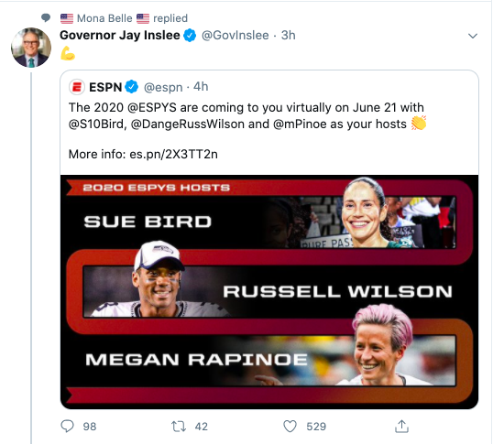This screenshot has width=504, height=444.
Task: Open the @GovInslee handle
Action: tap(235, 36)
